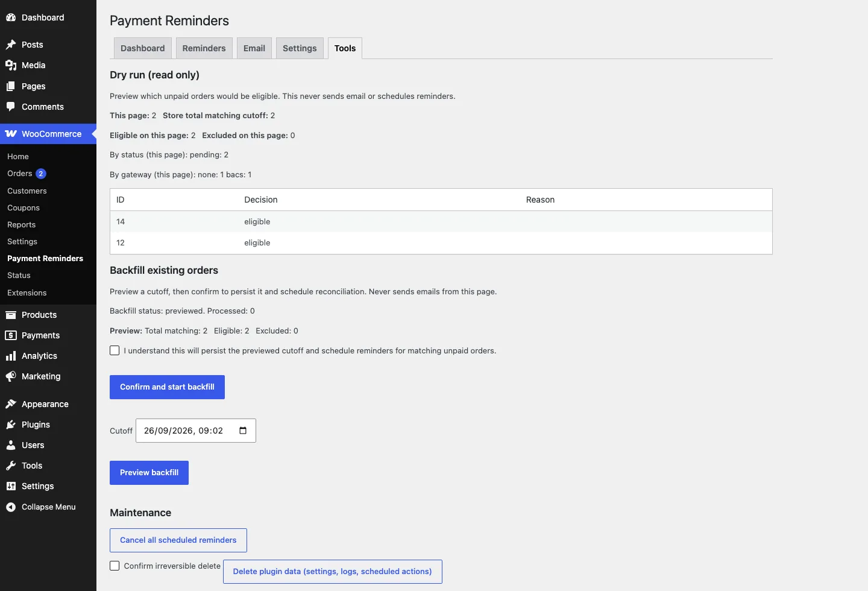Click 'By status (this page): pending: 2' text
The height and width of the screenshot is (591, 868).
(x=169, y=154)
